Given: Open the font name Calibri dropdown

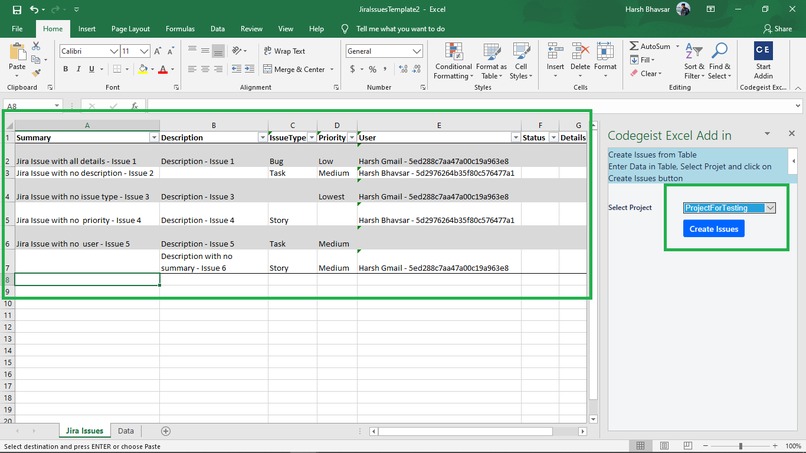Looking at the screenshot, I should point(114,51).
